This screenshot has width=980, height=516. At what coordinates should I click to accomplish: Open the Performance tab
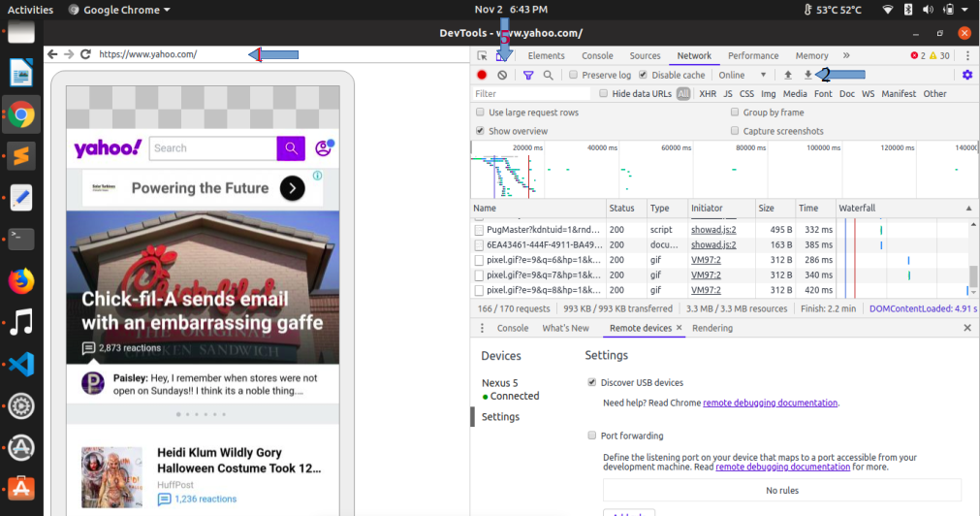[x=753, y=55]
